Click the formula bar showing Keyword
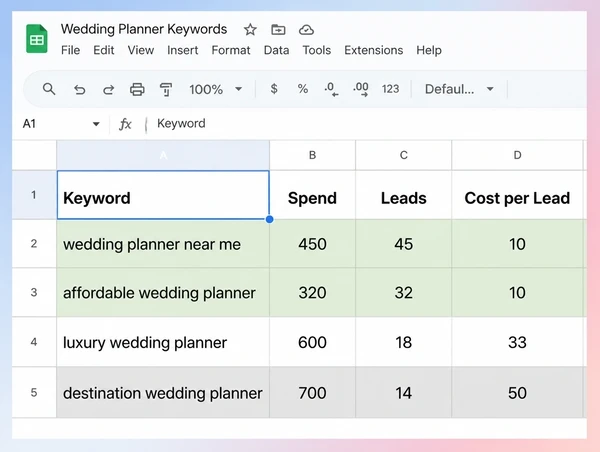The image size is (600, 452). click(x=367, y=124)
